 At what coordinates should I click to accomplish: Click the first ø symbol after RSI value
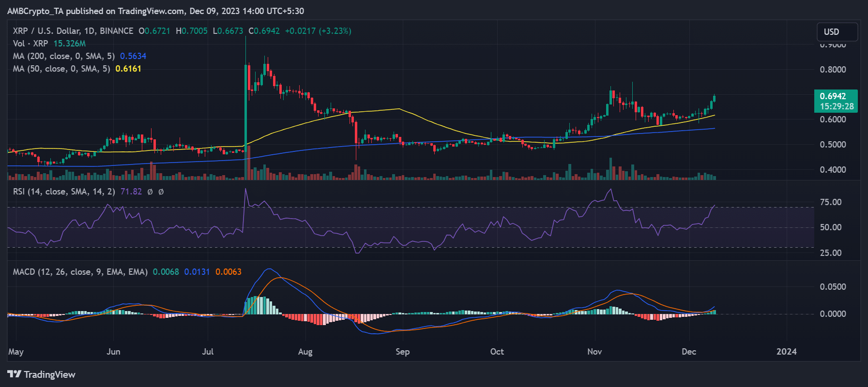click(150, 192)
